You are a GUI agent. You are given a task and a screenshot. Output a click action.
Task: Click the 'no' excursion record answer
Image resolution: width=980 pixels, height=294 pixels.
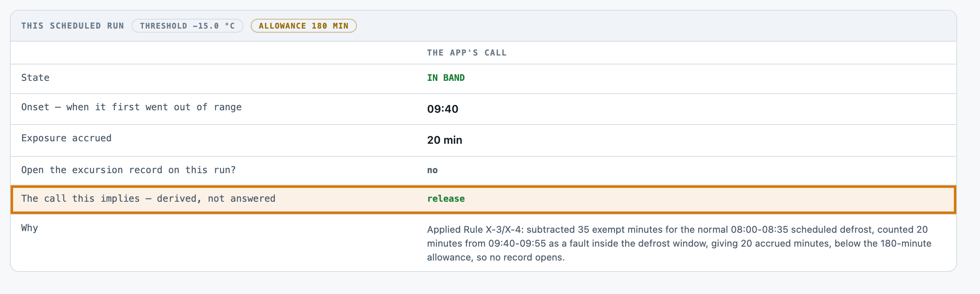(x=432, y=170)
